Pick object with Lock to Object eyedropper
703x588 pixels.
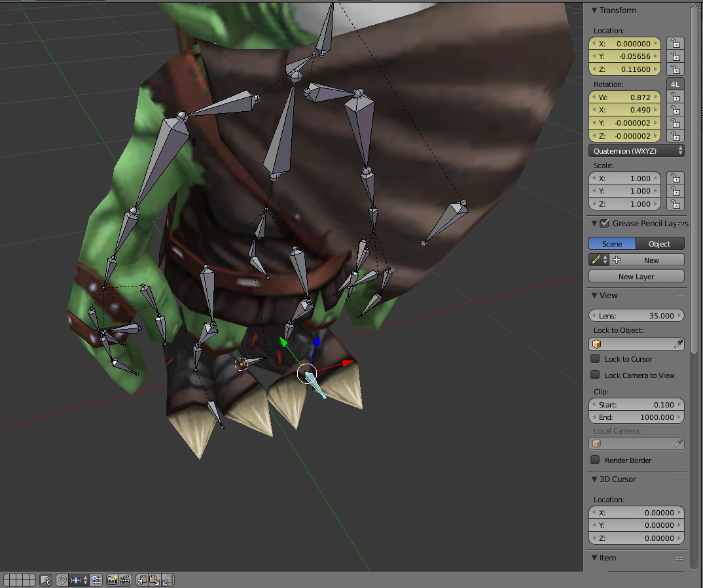pyautogui.click(x=679, y=344)
